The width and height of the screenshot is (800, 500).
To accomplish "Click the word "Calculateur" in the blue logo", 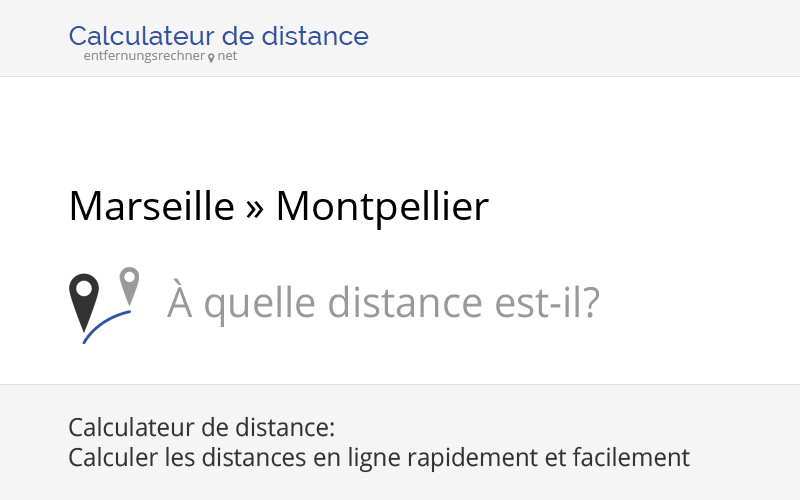I will click(x=141, y=36).
